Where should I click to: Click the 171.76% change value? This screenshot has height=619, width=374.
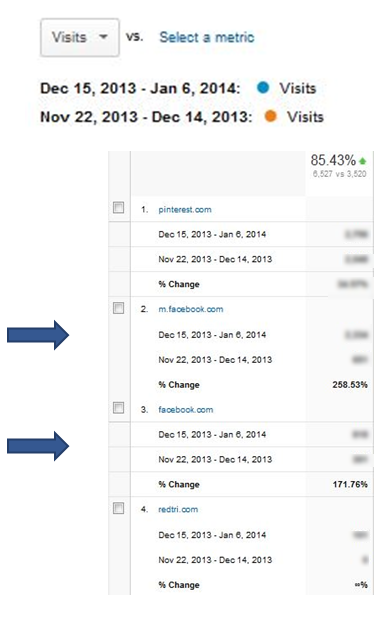click(x=350, y=484)
